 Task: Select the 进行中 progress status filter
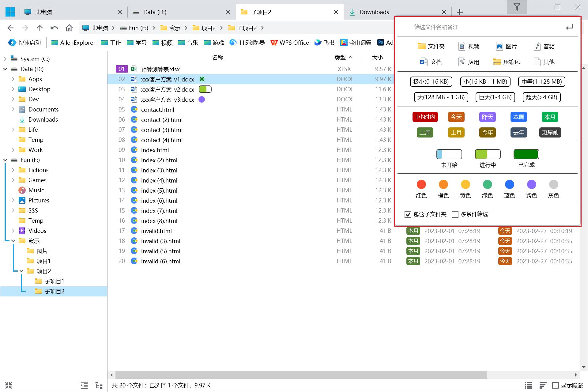488,154
